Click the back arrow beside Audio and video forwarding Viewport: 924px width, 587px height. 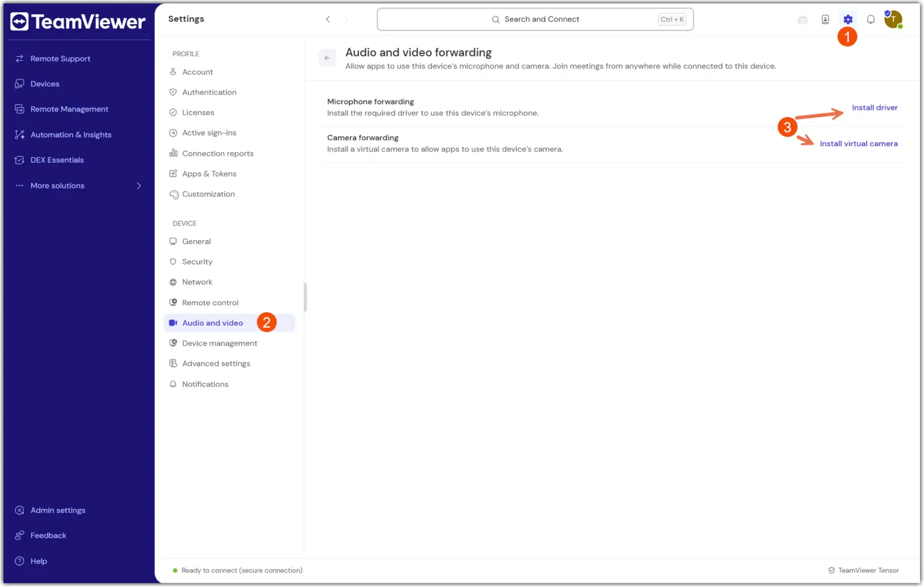[327, 58]
